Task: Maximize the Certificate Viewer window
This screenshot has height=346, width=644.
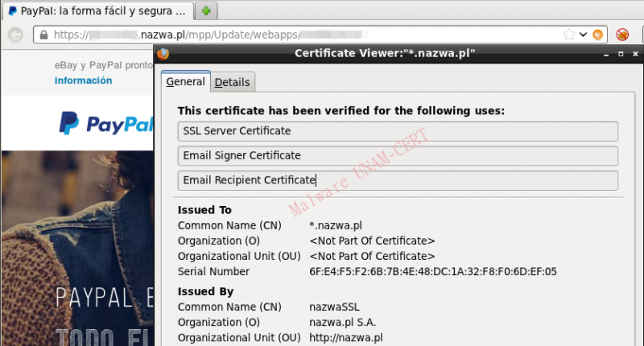Action: (x=621, y=54)
